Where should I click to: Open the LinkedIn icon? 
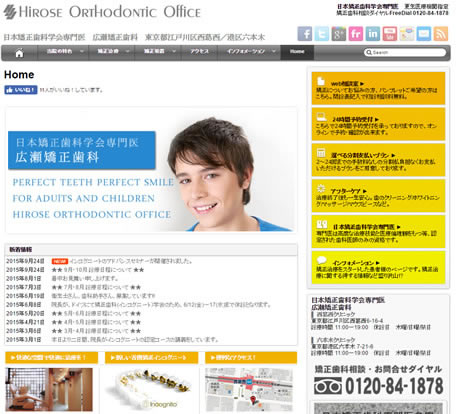pyautogui.click(x=373, y=34)
